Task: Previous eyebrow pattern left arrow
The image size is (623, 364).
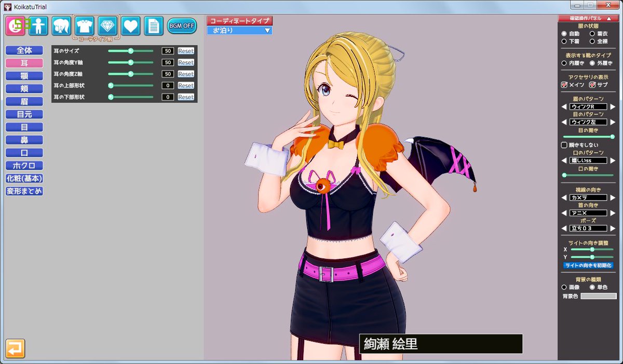Action: 564,106
